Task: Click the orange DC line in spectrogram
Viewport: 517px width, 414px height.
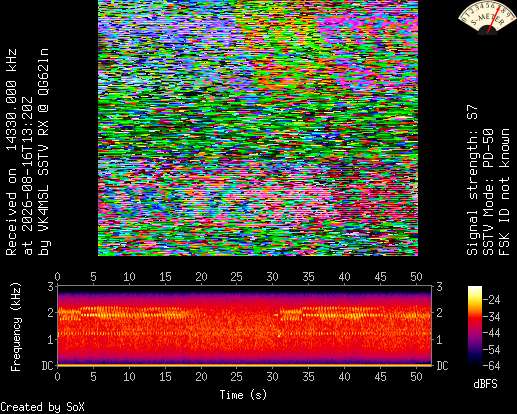Action: click(245, 365)
